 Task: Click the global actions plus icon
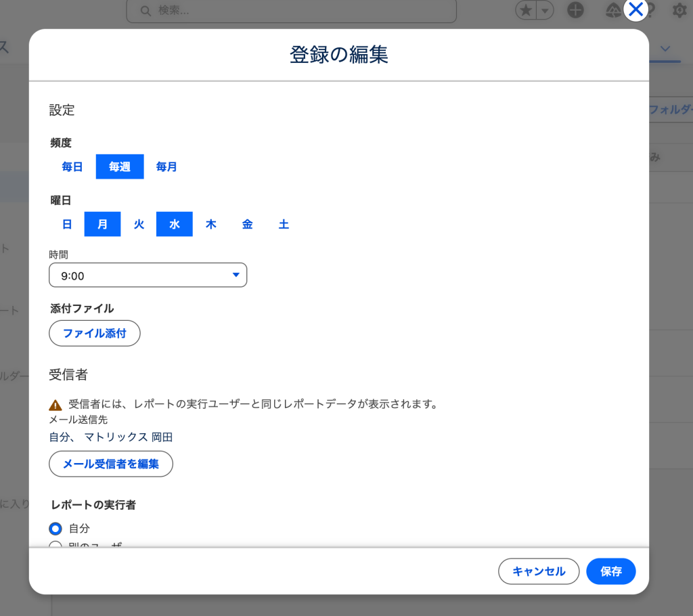pyautogui.click(x=575, y=10)
